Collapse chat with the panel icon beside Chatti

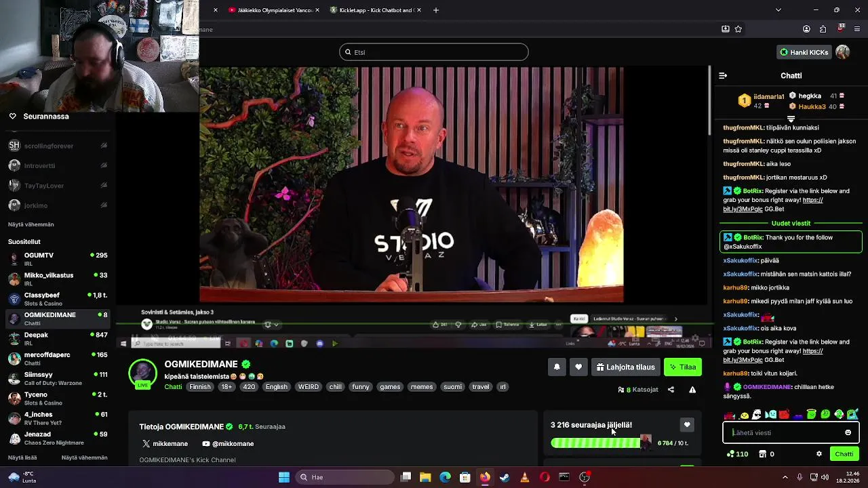coord(723,76)
